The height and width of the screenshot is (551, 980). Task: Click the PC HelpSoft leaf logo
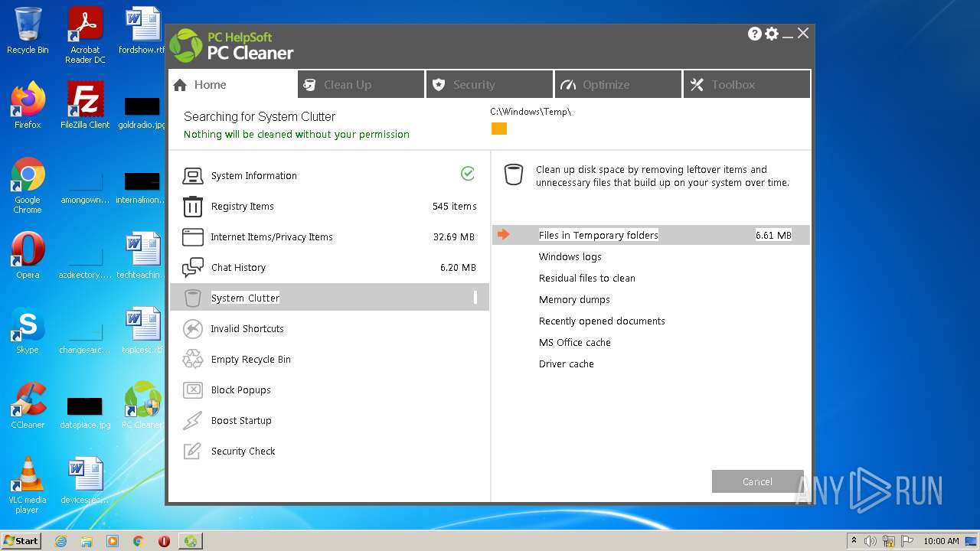tap(186, 46)
